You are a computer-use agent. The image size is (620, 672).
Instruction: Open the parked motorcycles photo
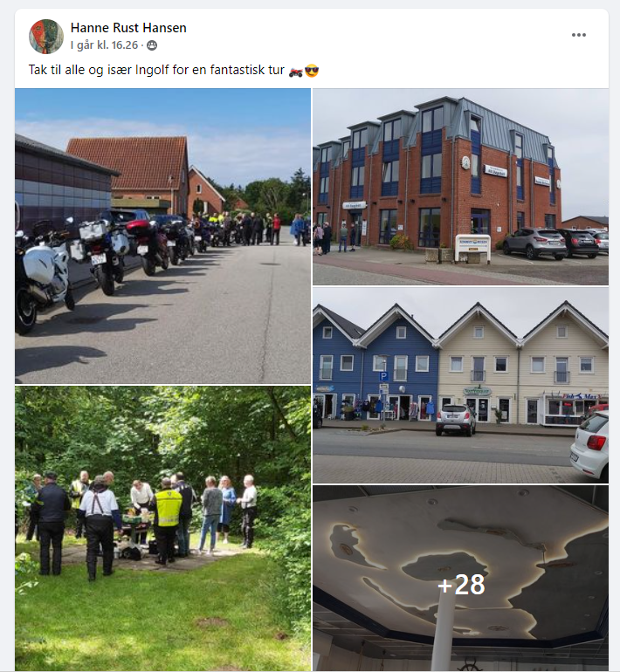[x=163, y=237]
